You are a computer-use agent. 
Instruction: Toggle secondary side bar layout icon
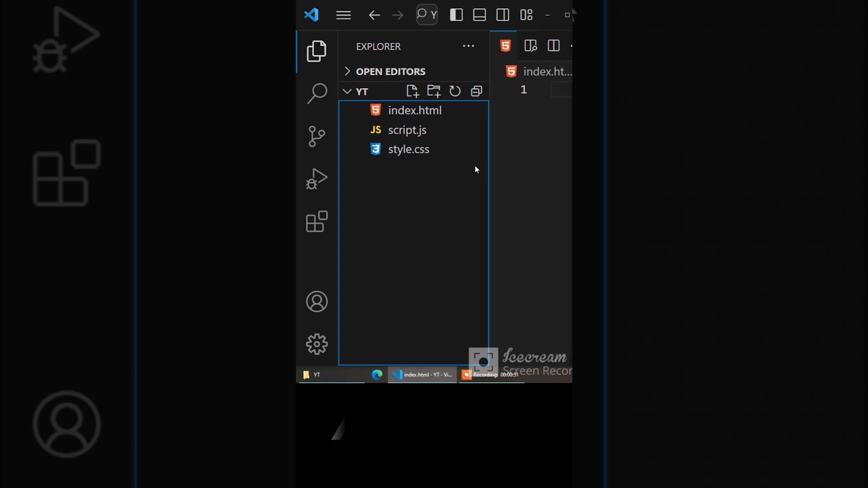click(x=502, y=15)
